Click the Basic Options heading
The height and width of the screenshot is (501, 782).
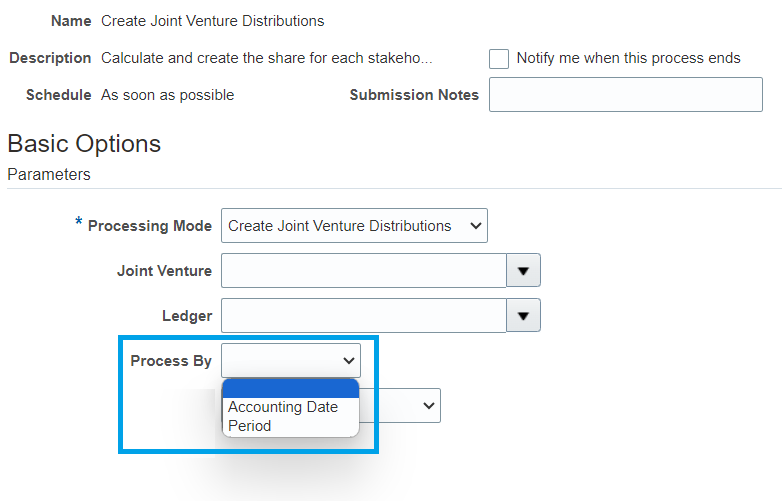coord(84,144)
